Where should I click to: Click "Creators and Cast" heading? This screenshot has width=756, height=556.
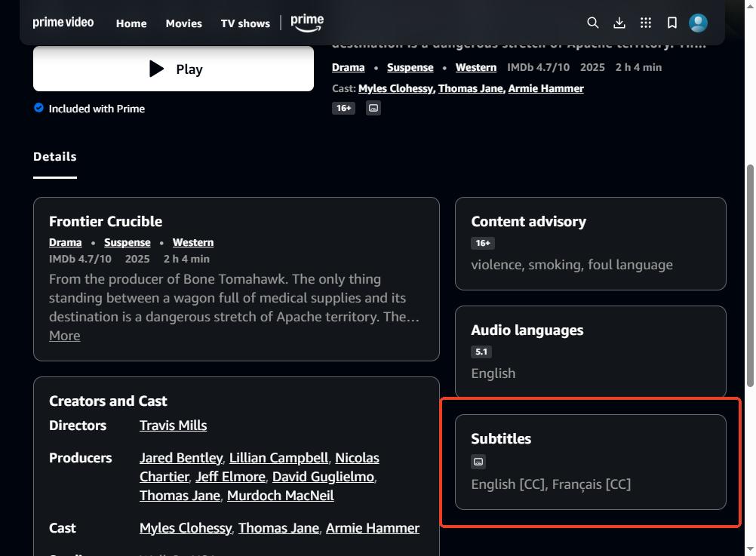tap(108, 401)
